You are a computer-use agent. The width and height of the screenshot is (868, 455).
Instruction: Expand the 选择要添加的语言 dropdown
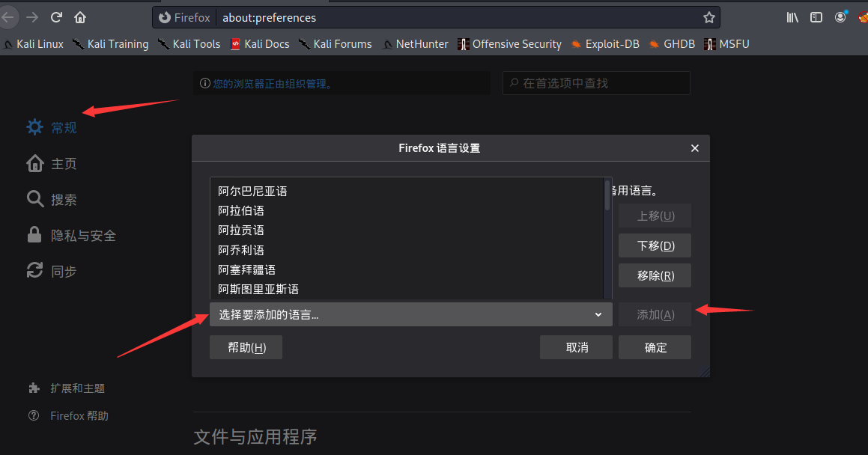point(410,314)
